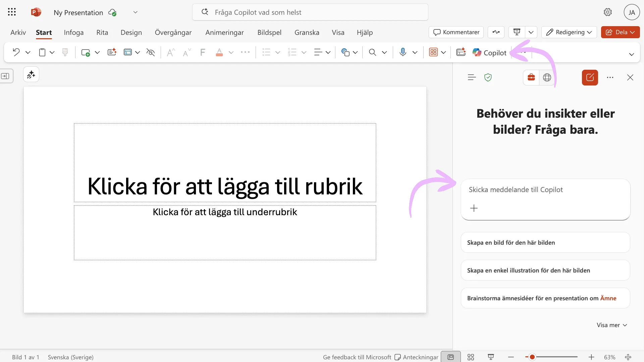
Task: Click the search magnifier icon in ribbon
Action: pyautogui.click(x=372, y=52)
